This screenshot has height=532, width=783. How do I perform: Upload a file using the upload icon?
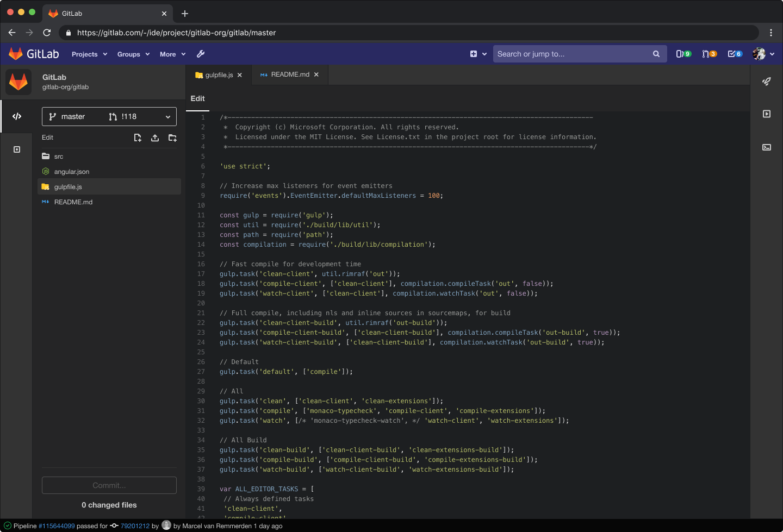click(155, 137)
